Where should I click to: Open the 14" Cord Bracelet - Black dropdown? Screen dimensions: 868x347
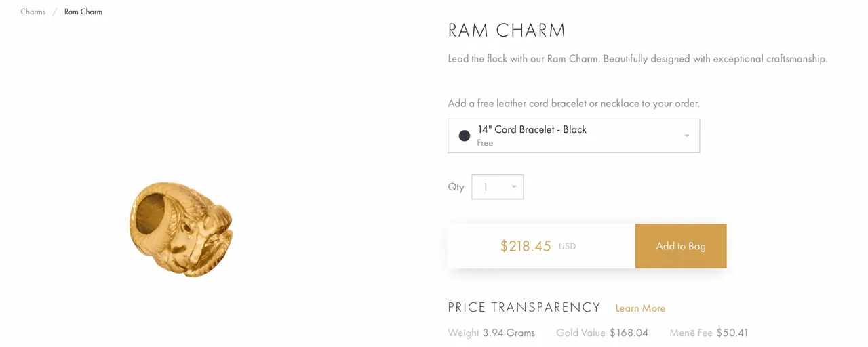[x=574, y=136]
